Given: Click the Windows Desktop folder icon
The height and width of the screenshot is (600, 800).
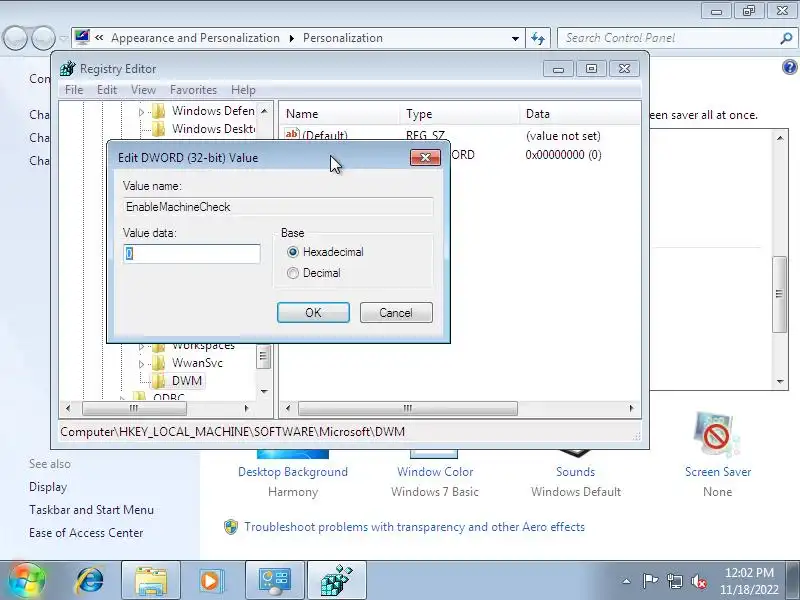Looking at the screenshot, I should (159, 129).
